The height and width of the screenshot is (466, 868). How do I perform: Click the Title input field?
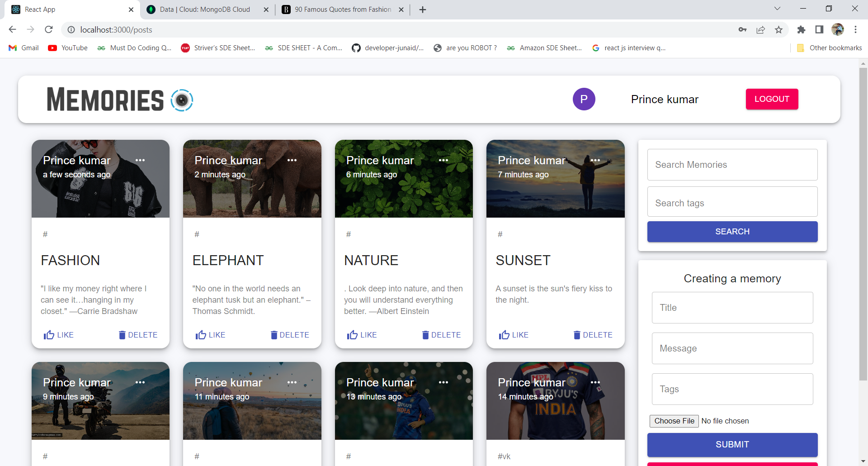point(731,308)
